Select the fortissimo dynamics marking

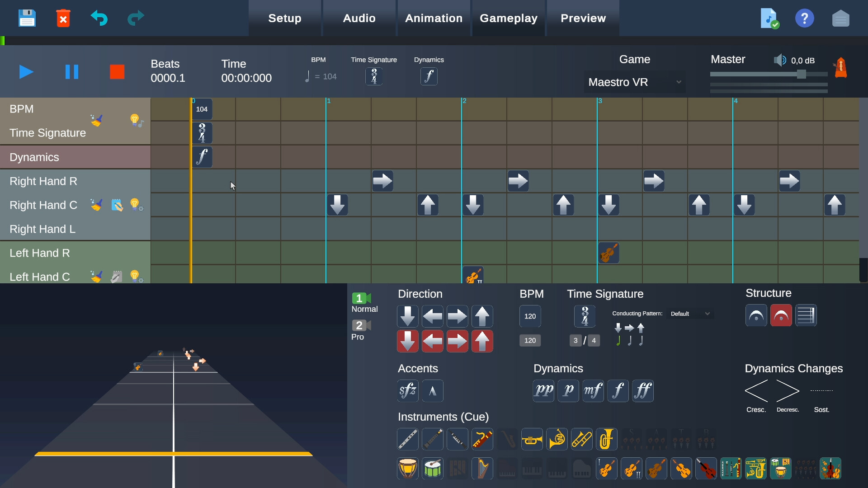tap(643, 390)
